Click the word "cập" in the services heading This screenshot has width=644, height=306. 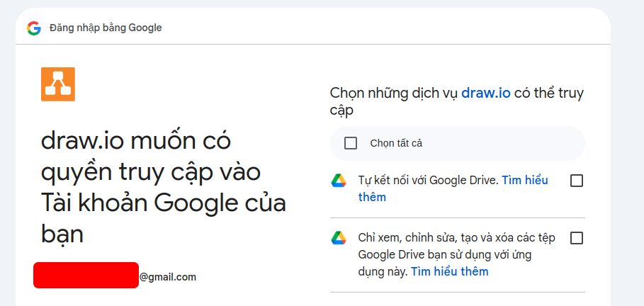coord(341,110)
